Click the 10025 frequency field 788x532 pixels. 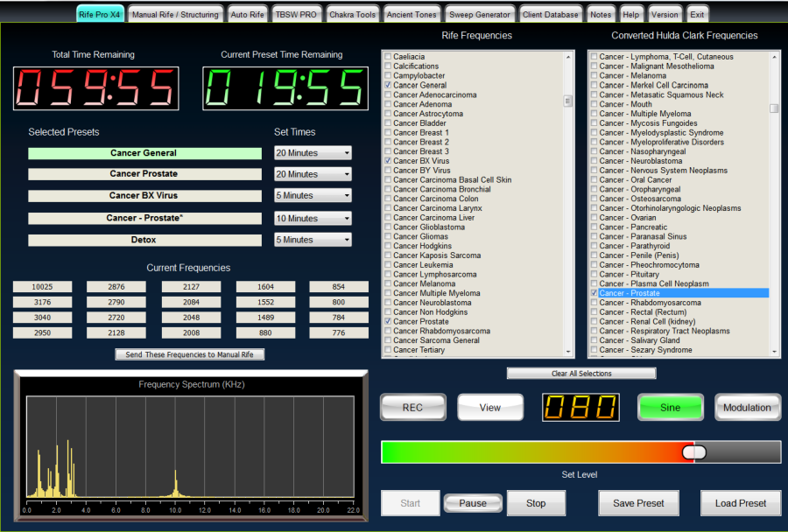click(42, 287)
